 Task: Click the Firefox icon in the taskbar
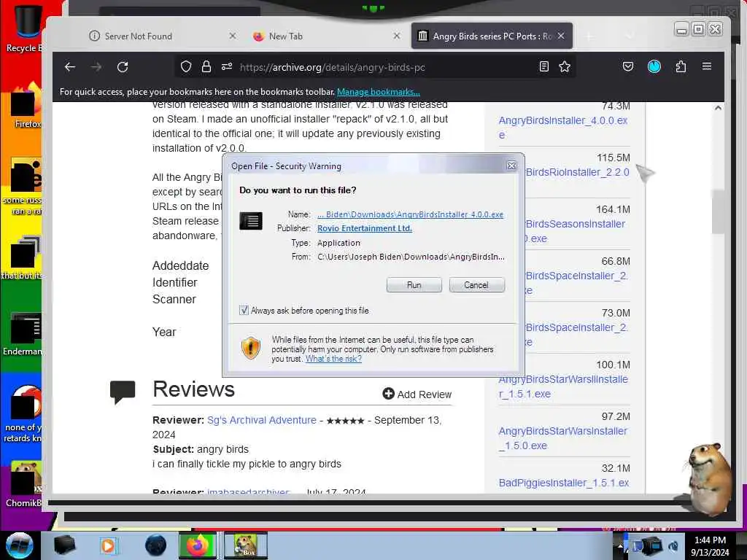[x=198, y=545]
